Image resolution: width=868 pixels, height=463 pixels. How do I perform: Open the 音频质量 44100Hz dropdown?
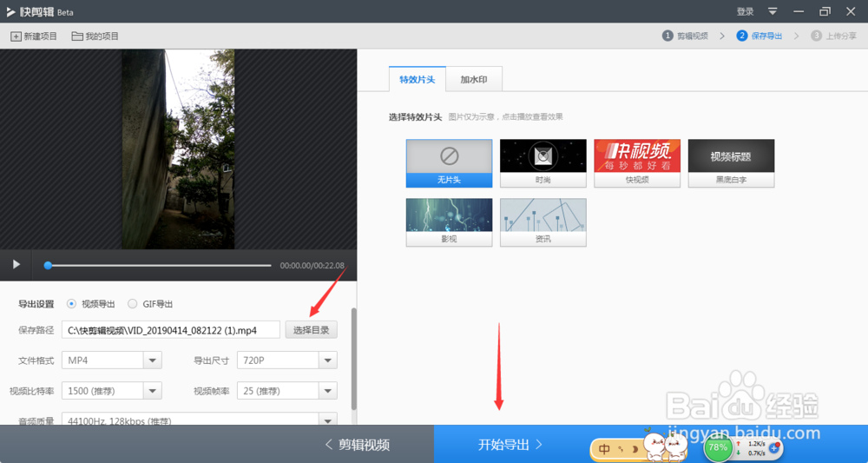[x=328, y=420]
